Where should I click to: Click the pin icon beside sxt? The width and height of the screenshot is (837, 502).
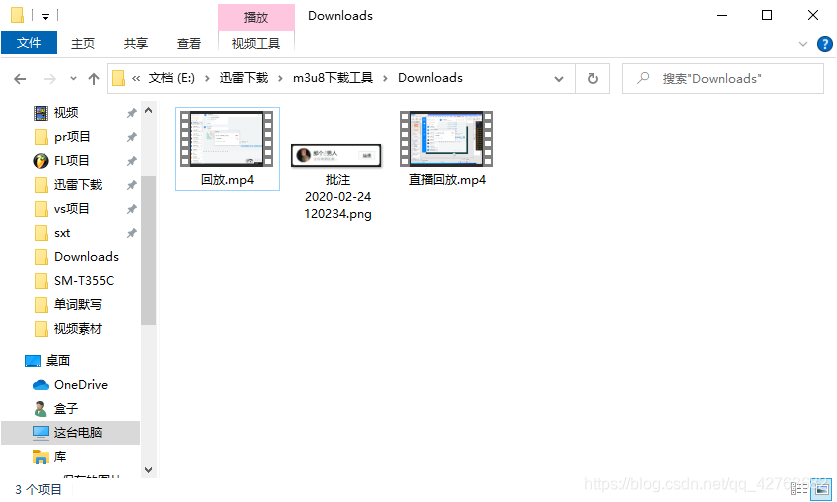[131, 233]
